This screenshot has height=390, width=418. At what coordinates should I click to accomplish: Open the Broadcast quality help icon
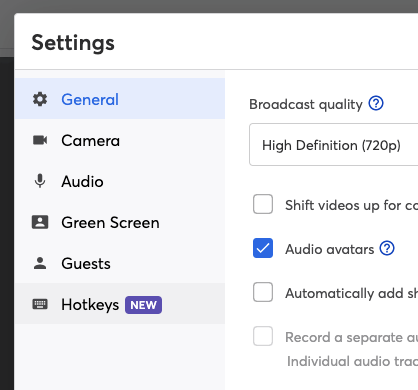pyautogui.click(x=376, y=103)
